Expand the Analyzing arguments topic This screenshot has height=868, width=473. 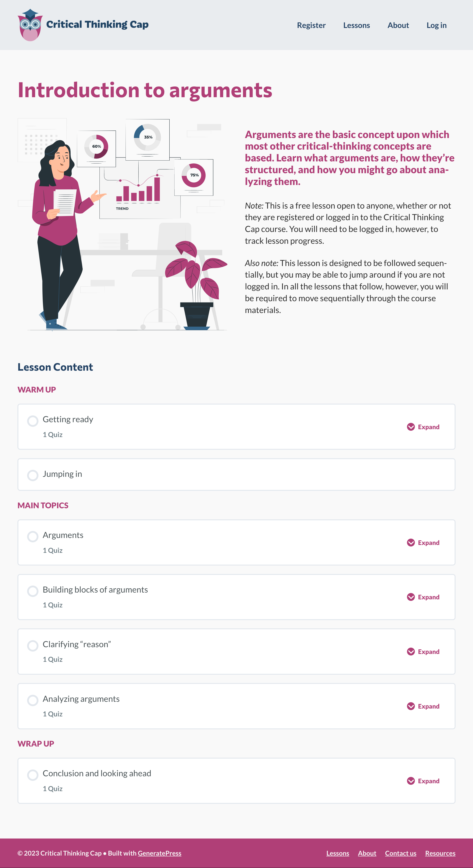tap(428, 706)
